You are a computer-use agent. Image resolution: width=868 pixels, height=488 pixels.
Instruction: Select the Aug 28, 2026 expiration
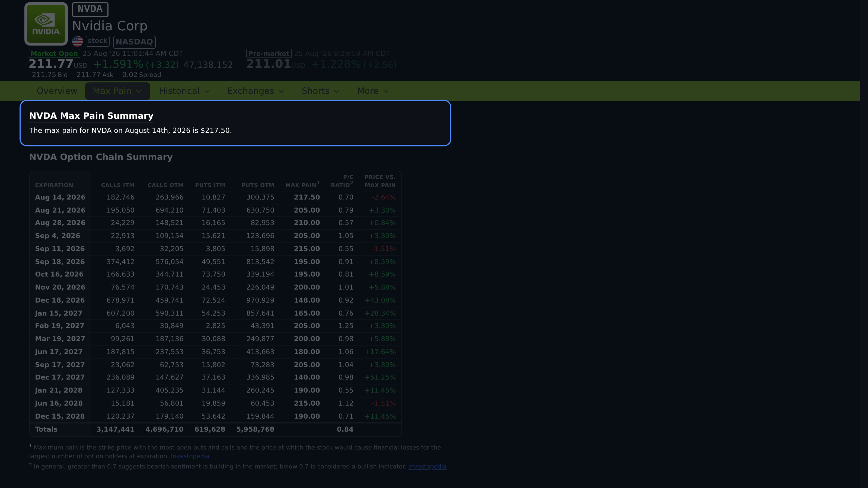coord(60,223)
